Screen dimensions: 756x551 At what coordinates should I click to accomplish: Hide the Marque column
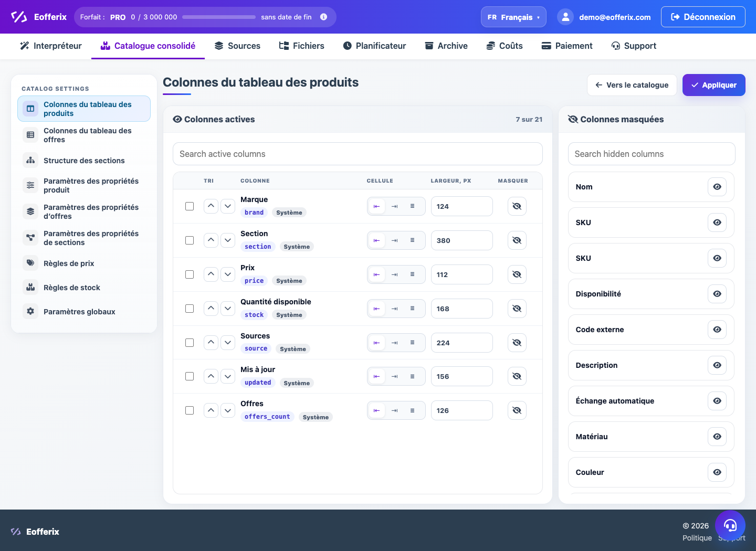[x=517, y=206]
